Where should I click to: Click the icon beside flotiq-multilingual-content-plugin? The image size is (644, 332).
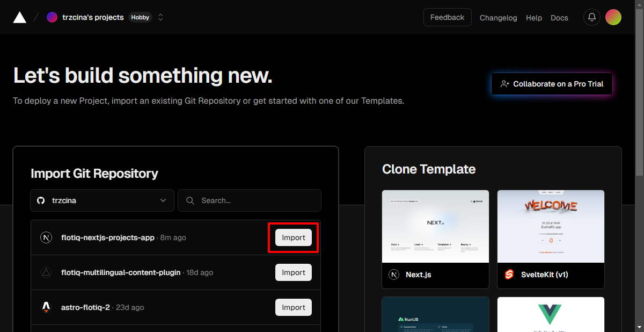[x=46, y=272]
